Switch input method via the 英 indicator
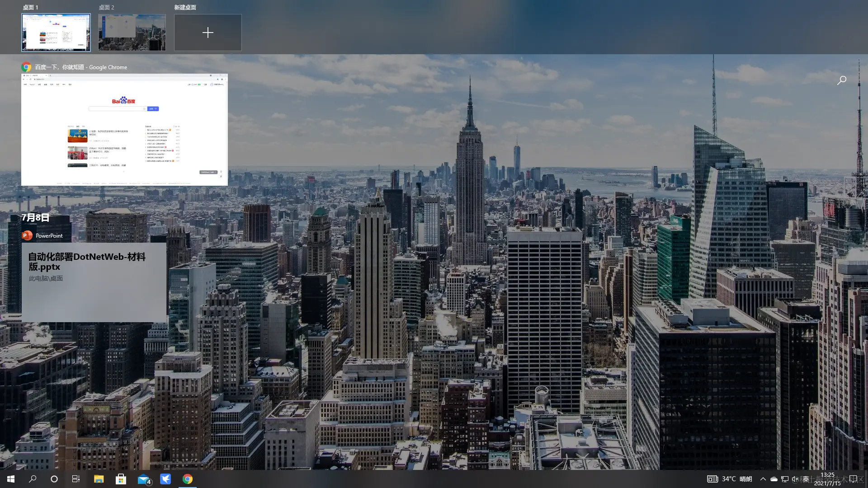The image size is (868, 488). [x=806, y=479]
